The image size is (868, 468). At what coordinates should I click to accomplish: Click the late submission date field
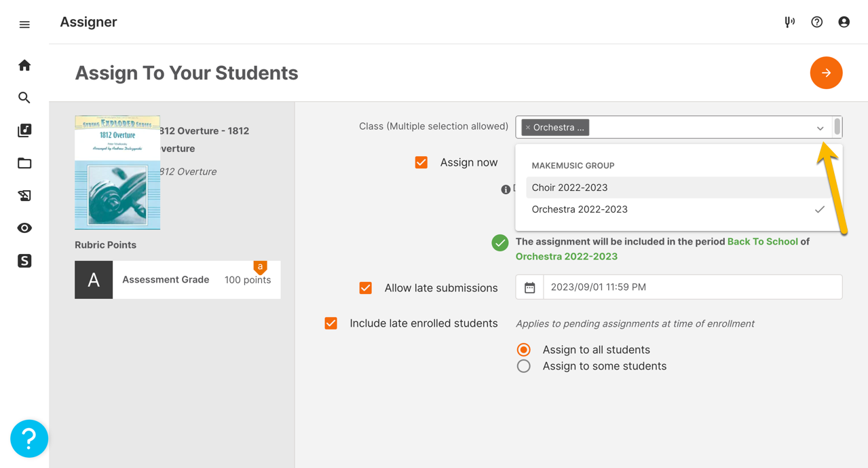coord(692,287)
